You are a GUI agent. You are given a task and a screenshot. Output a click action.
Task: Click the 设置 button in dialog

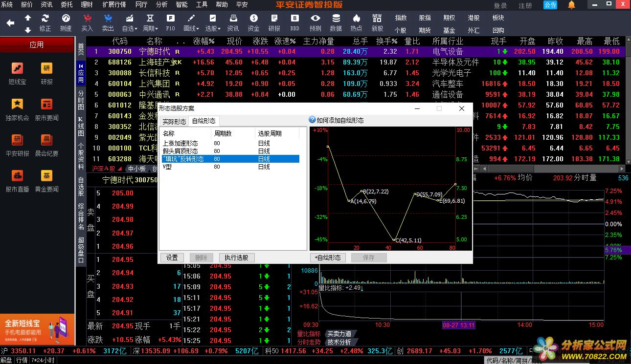coord(172,257)
